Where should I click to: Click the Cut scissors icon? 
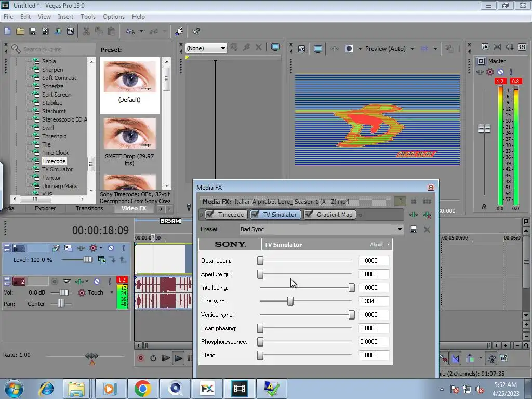[x=86, y=31]
